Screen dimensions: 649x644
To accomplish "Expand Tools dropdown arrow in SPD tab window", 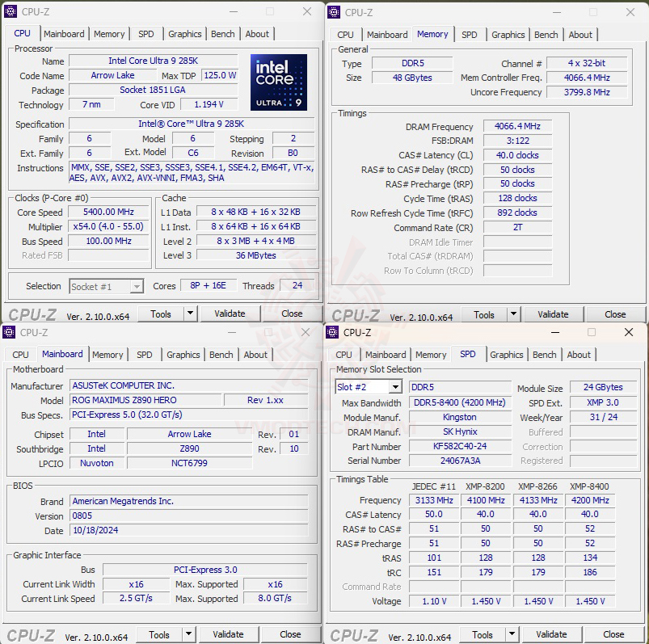I will 512,634.
